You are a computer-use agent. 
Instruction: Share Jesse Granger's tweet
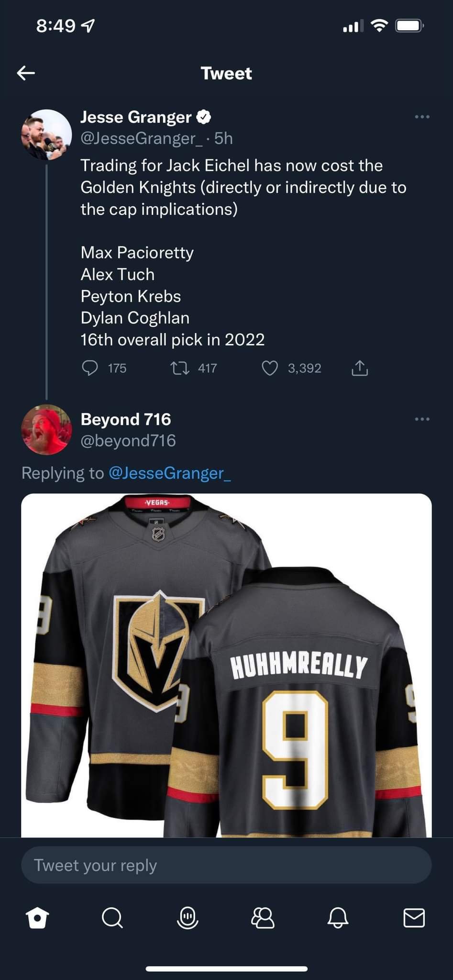click(x=360, y=368)
